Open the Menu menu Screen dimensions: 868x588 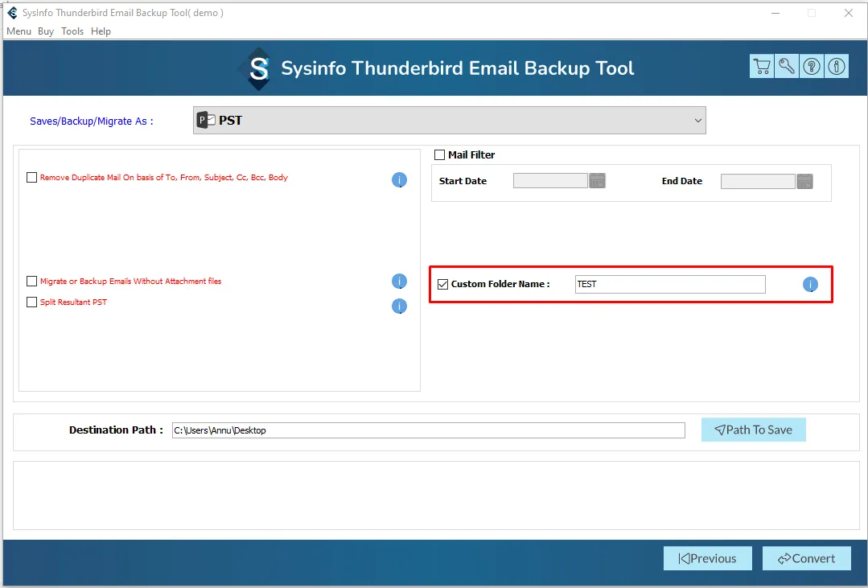pyautogui.click(x=19, y=31)
